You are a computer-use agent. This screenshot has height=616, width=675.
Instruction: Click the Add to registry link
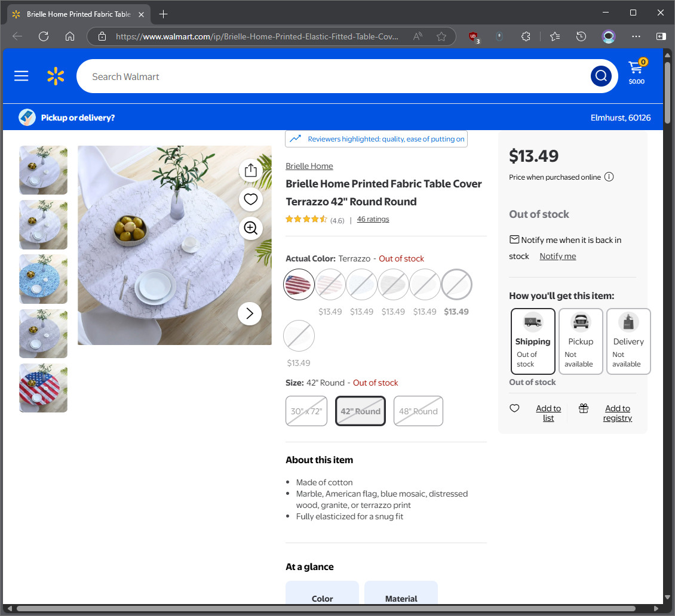tap(617, 413)
